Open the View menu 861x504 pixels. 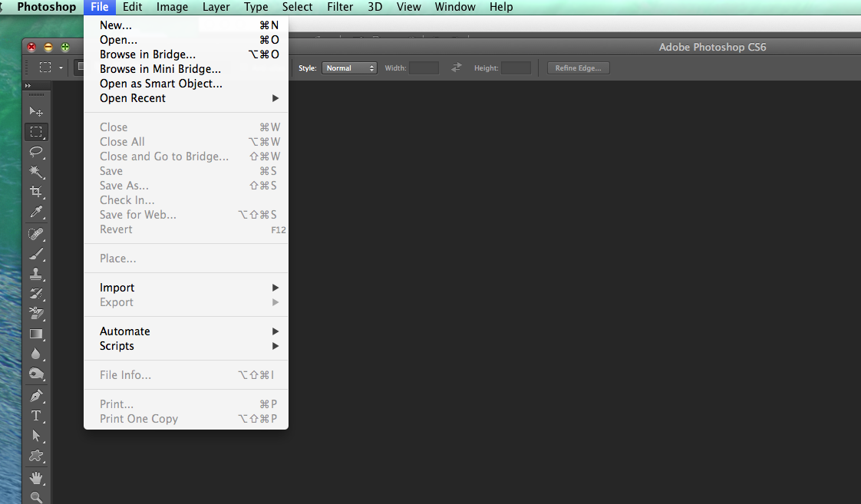408,7
